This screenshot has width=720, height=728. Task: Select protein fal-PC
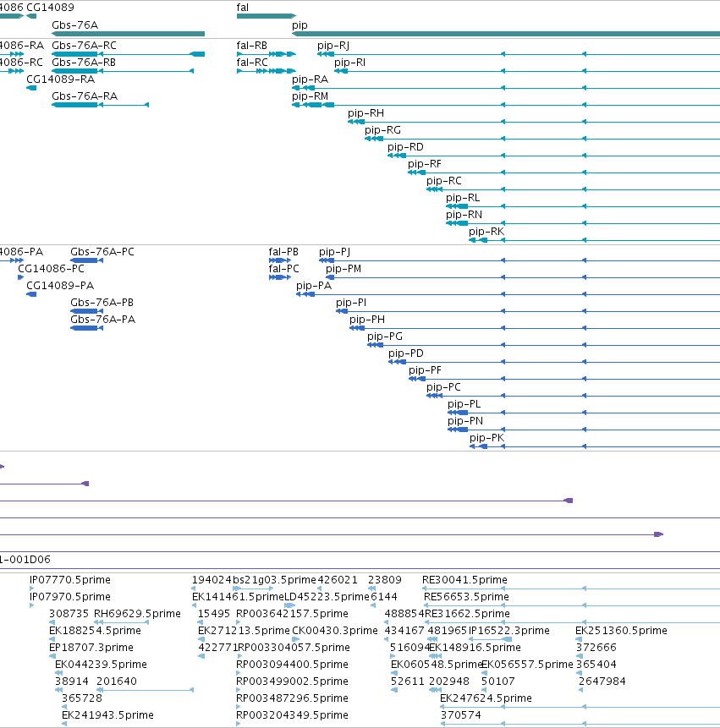click(283, 269)
